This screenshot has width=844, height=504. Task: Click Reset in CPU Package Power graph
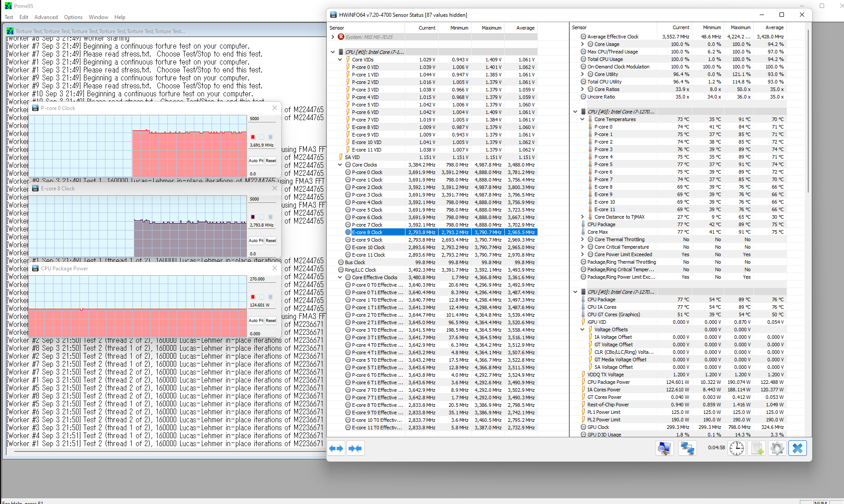[271, 321]
